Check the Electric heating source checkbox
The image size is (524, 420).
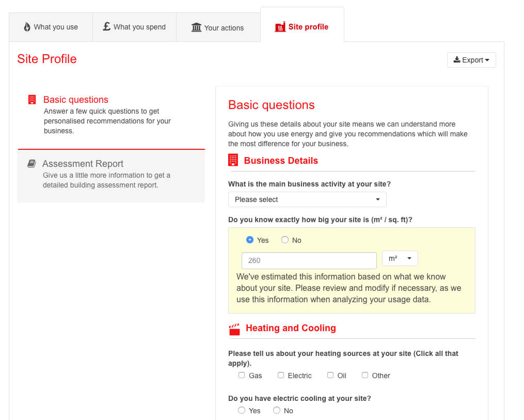(x=281, y=375)
